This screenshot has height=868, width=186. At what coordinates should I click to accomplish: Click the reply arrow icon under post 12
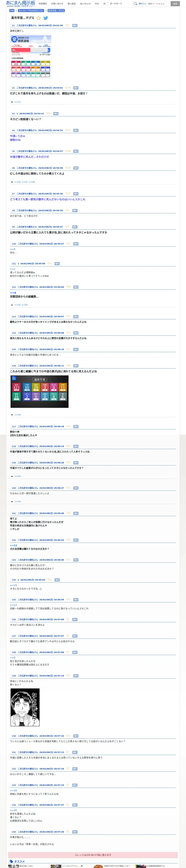coord(12,305)
